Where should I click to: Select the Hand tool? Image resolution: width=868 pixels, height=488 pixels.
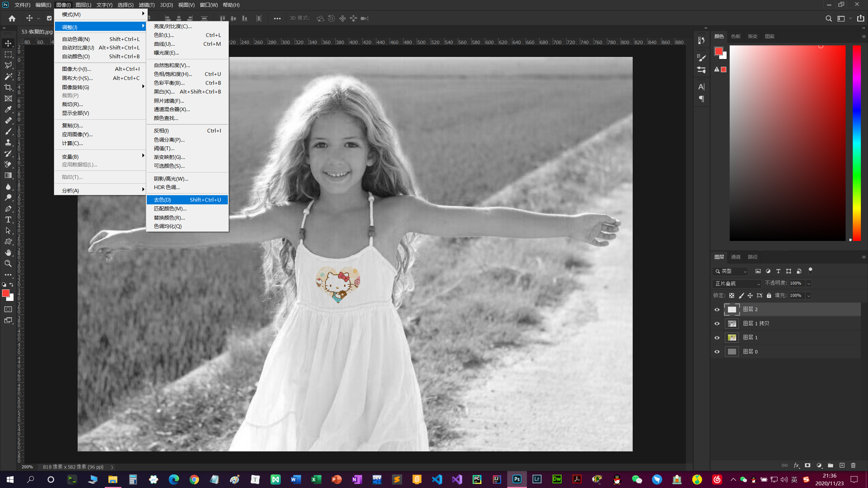tap(8, 252)
